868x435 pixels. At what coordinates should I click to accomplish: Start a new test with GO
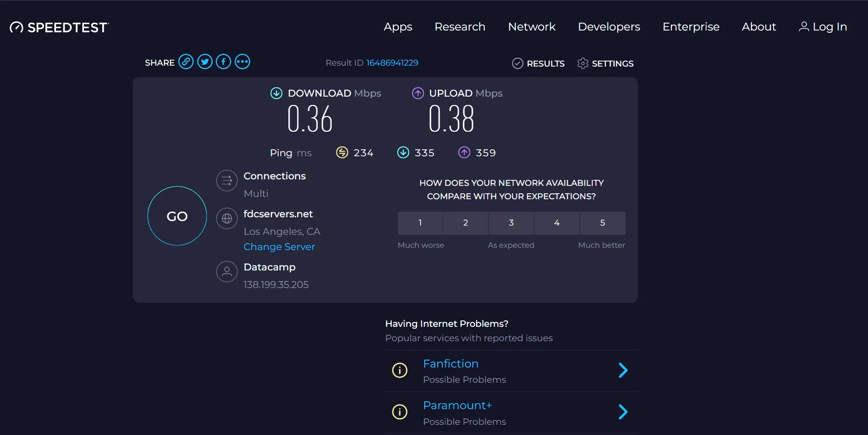(x=177, y=216)
